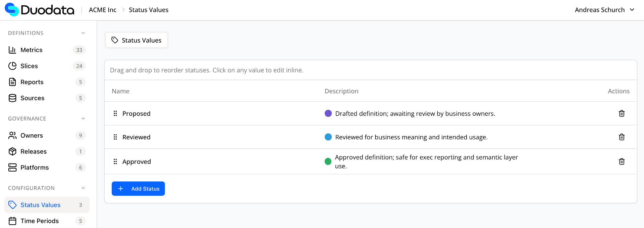Click the Metrics count badge 33

coord(79,50)
